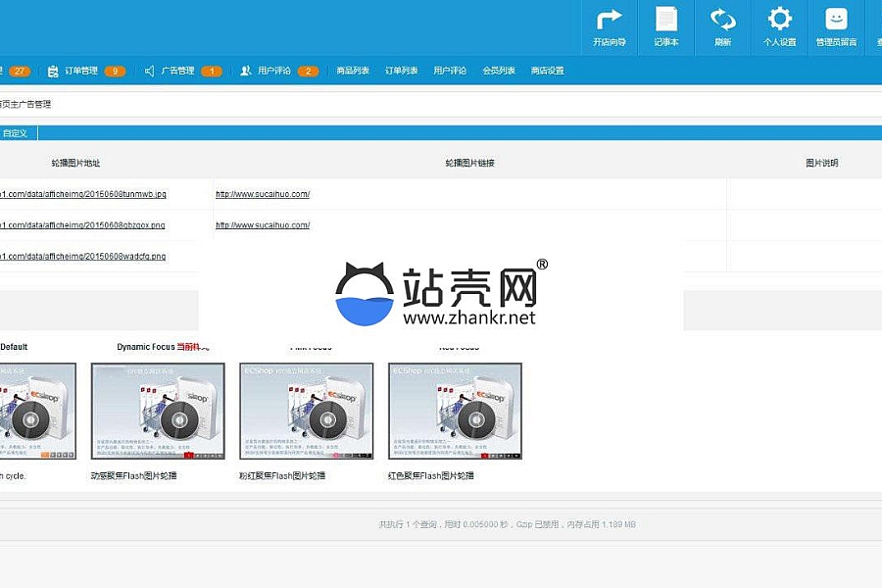
Task: Open 订单管理 in the navigation bar
Action: 81,71
